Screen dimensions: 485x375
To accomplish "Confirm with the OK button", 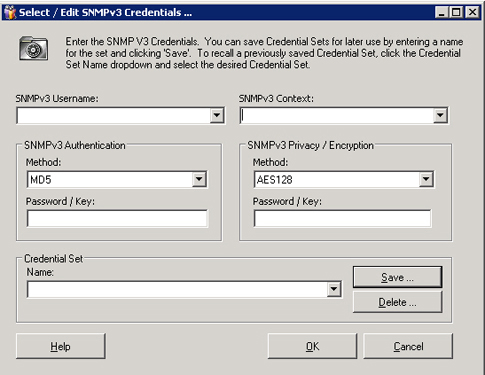I will coord(312,346).
